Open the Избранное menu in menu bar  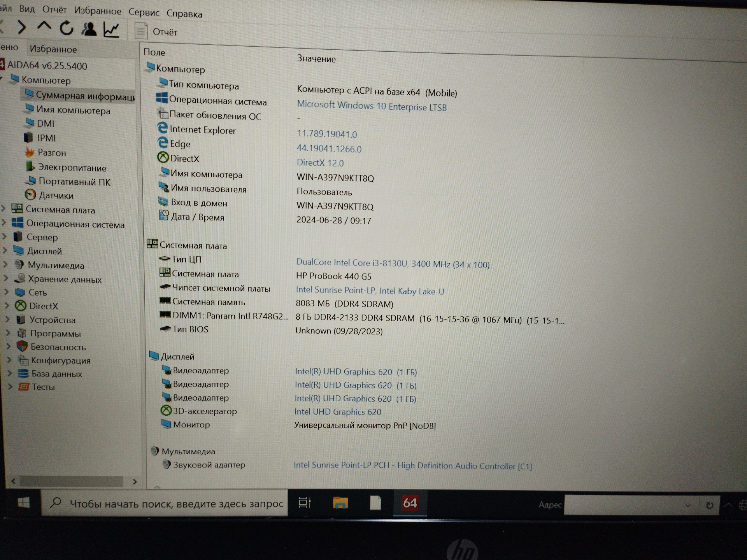point(98,11)
